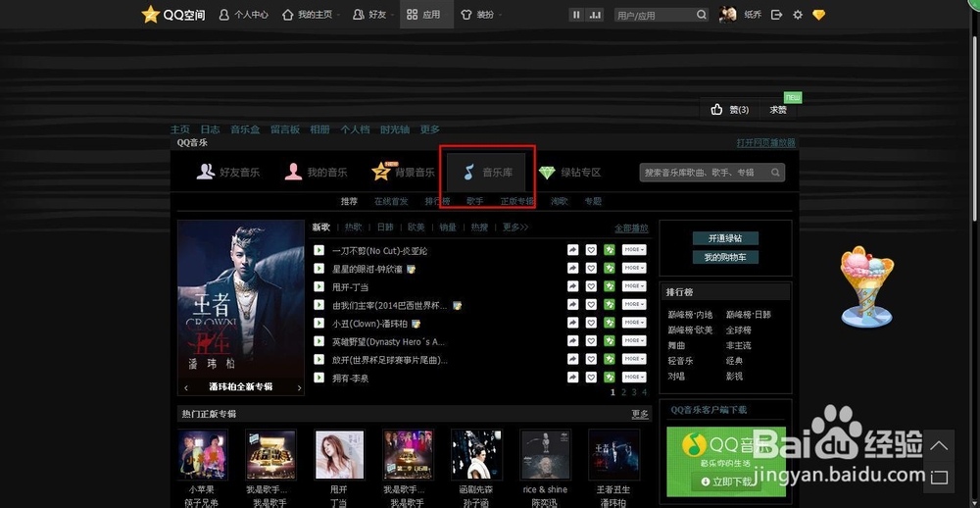Image resolution: width=980 pixels, height=508 pixels.
Task: Open the settings gear icon
Action: tap(798, 15)
